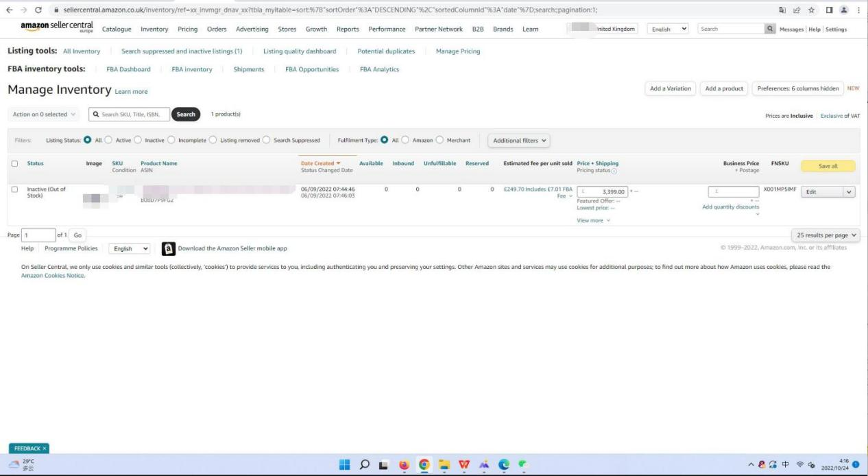Open Firefox from the taskbar
Screen dimensions: 868x476
point(404,464)
